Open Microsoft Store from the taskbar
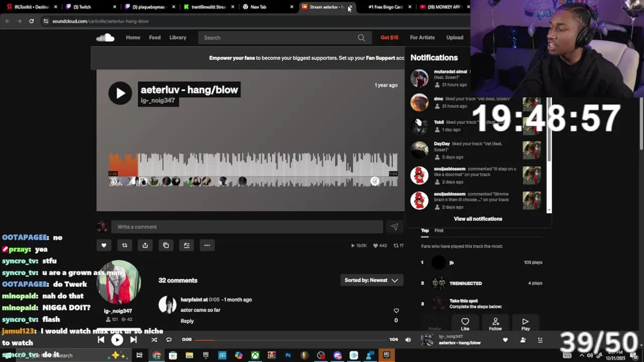Viewport: 644px width, 362px height. click(x=173, y=355)
